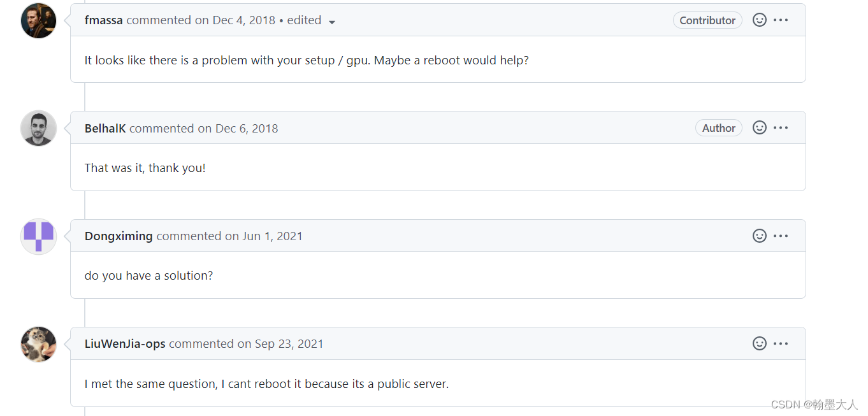This screenshot has width=868, height=416.
Task: Visit Dongximing's user profile link
Action: (x=119, y=236)
